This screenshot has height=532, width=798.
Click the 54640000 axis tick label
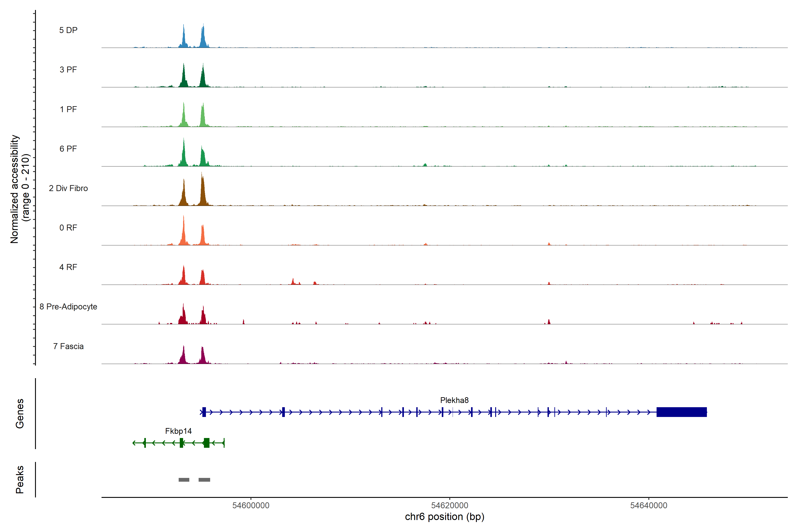(648, 506)
